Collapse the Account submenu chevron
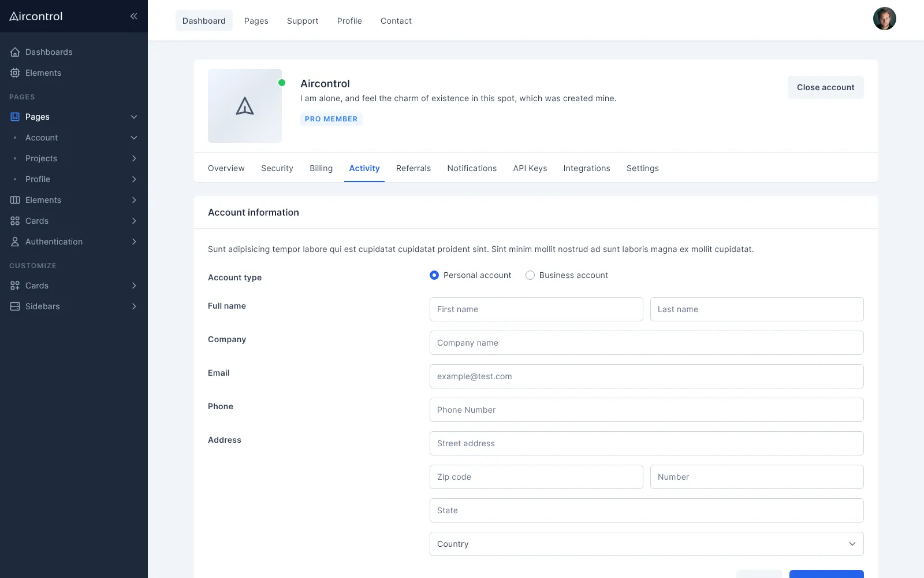This screenshot has height=578, width=924. [134, 138]
